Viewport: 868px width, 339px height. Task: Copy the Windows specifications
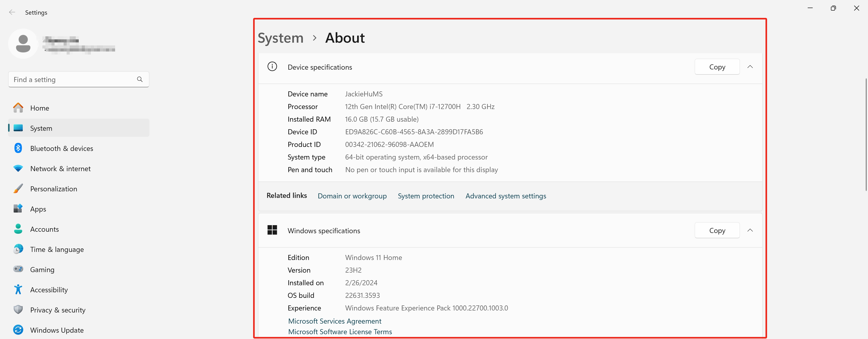click(717, 230)
